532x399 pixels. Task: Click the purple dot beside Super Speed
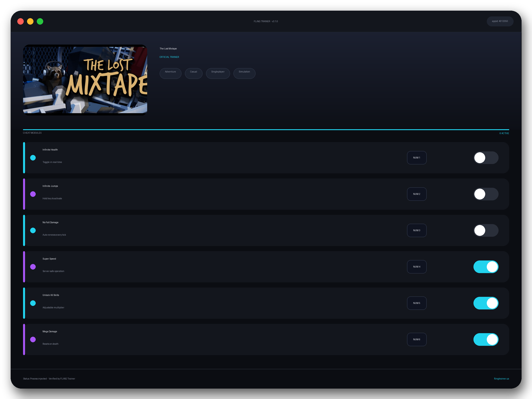click(33, 267)
